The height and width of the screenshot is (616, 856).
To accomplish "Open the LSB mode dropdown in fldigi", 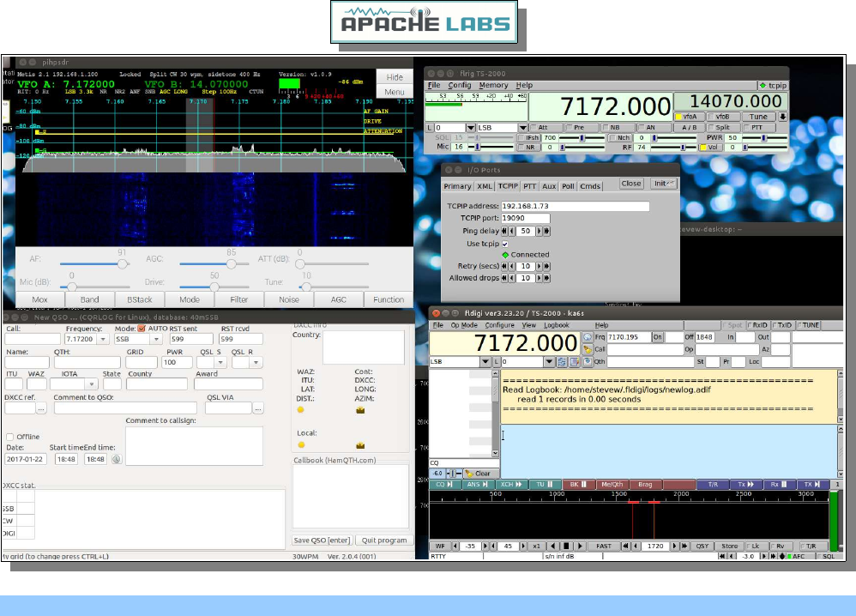I will click(x=485, y=361).
